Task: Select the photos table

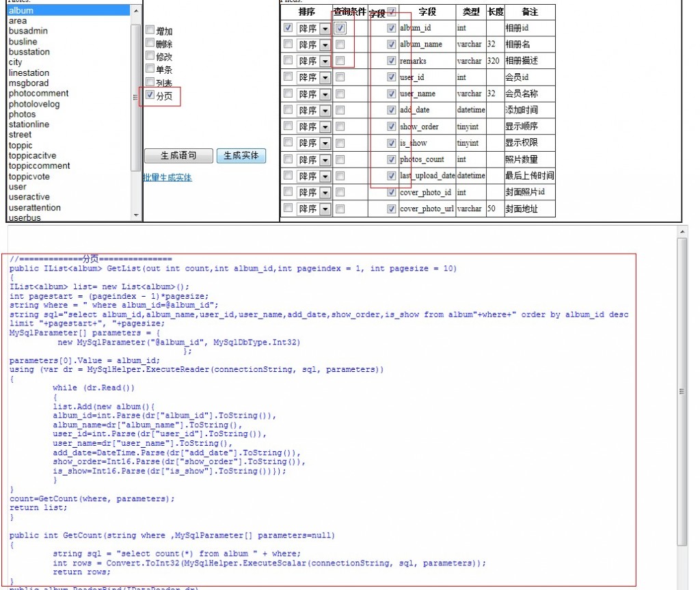Action: coord(68,114)
